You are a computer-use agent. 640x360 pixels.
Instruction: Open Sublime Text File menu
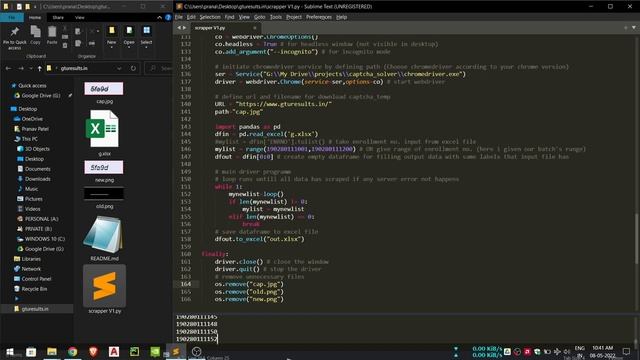(179, 17)
